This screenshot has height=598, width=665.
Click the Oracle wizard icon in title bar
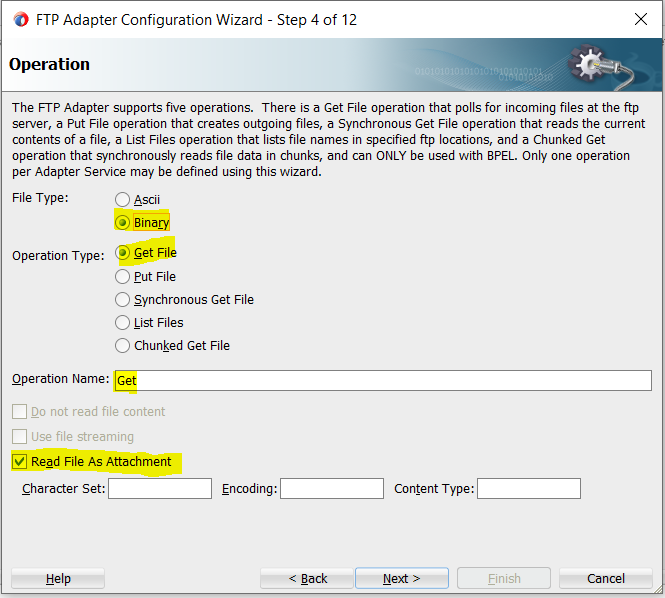(x=19, y=19)
